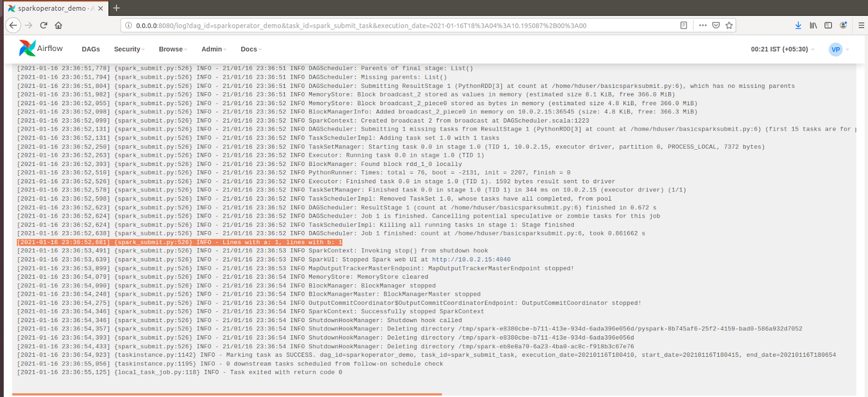
Task: Close the sparkoperator_demo tab
Action: coord(100,8)
